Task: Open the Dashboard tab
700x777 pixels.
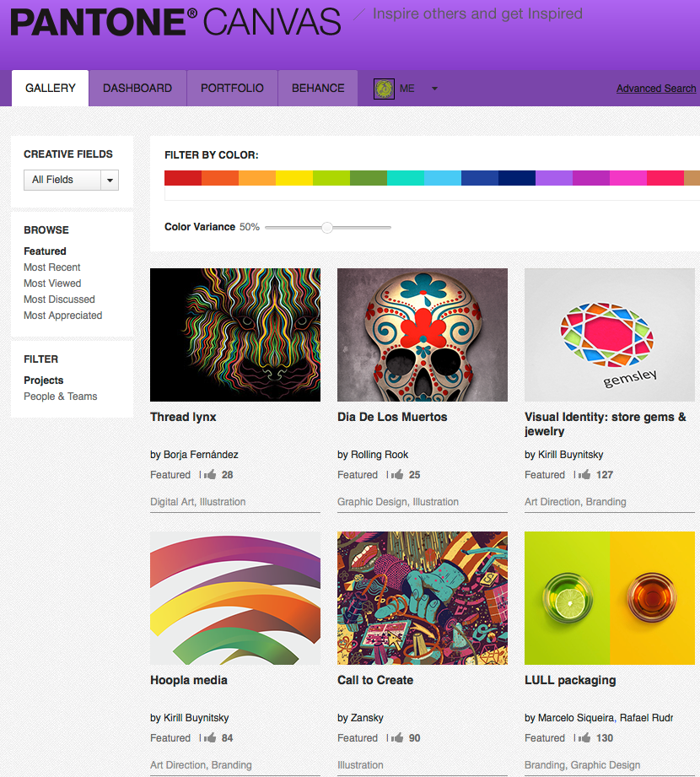Action: pyautogui.click(x=137, y=89)
